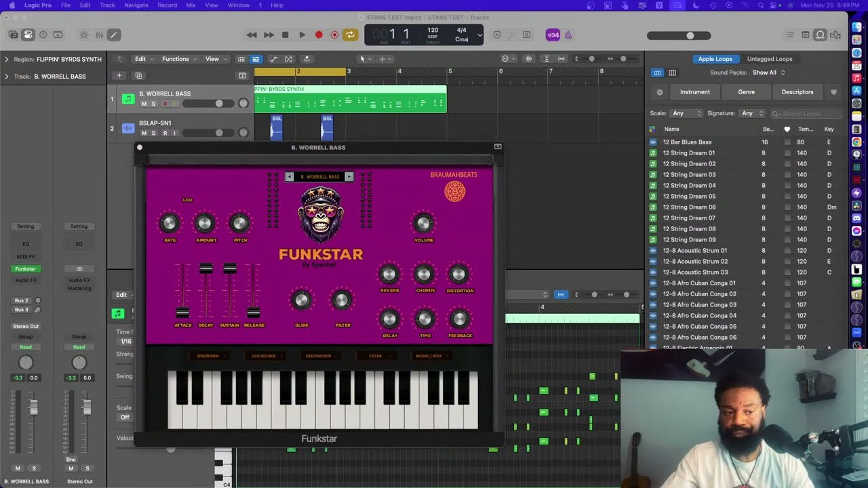Image resolution: width=868 pixels, height=488 pixels.
Task: Expand the Region inspector disclosure triangle
Action: point(7,59)
